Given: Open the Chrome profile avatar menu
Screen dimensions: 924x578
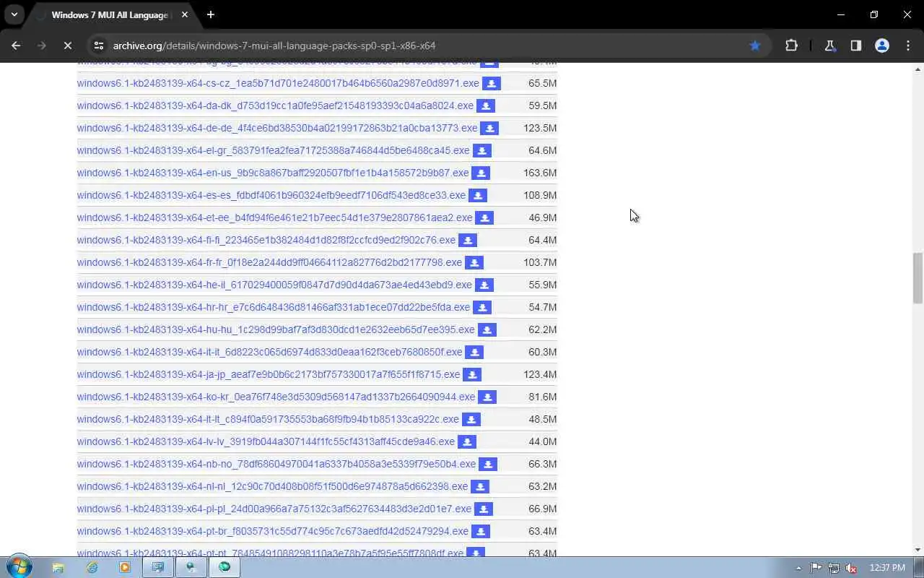Looking at the screenshot, I should [881, 46].
